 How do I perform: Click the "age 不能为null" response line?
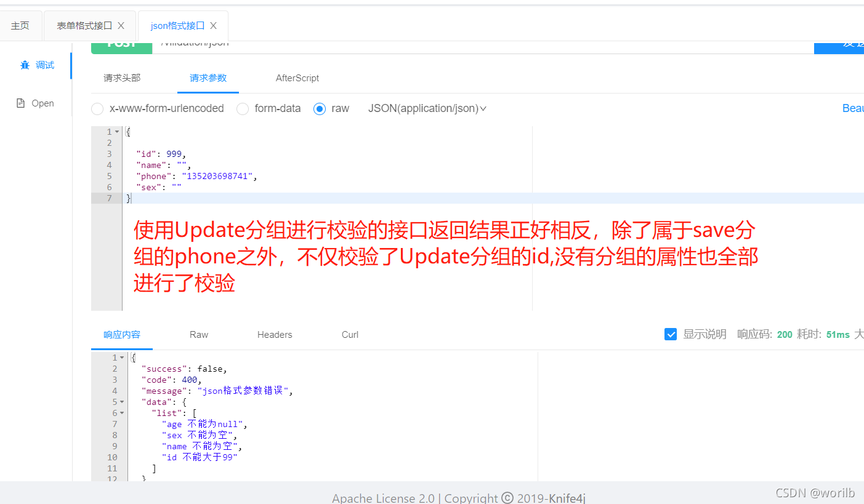(x=204, y=424)
